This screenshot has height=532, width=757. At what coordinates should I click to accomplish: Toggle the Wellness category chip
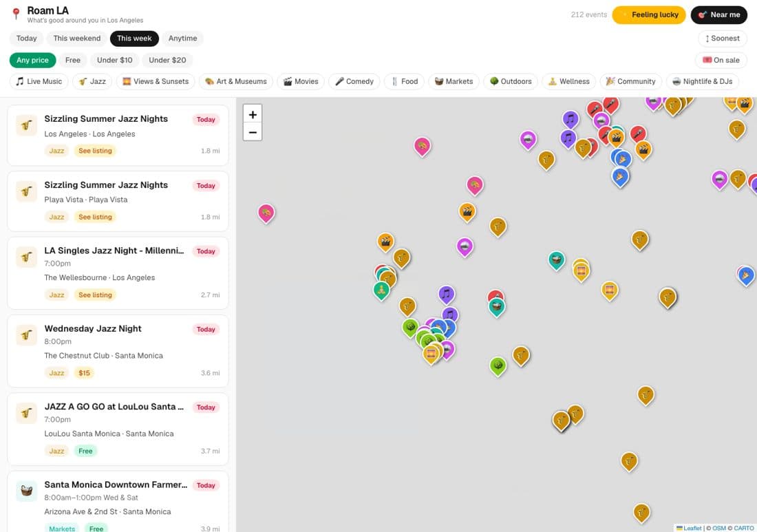tap(569, 81)
